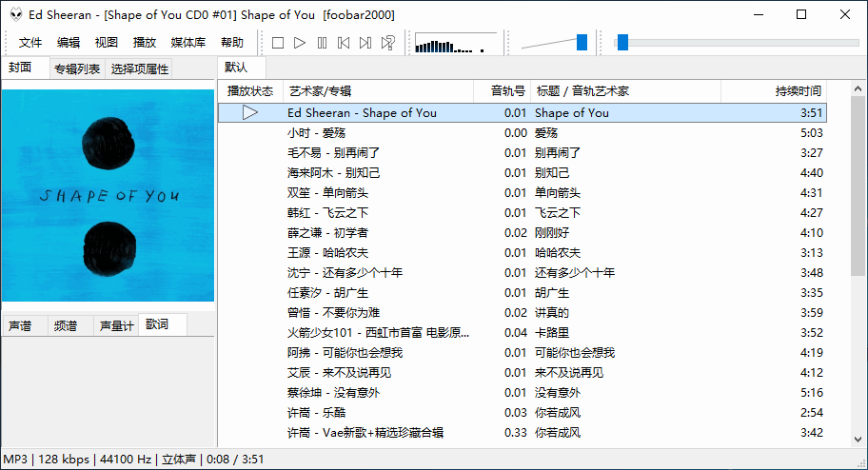The image size is (868, 470).
Task: Select the 薛之谦 - 初学者 track
Action: coord(523,232)
